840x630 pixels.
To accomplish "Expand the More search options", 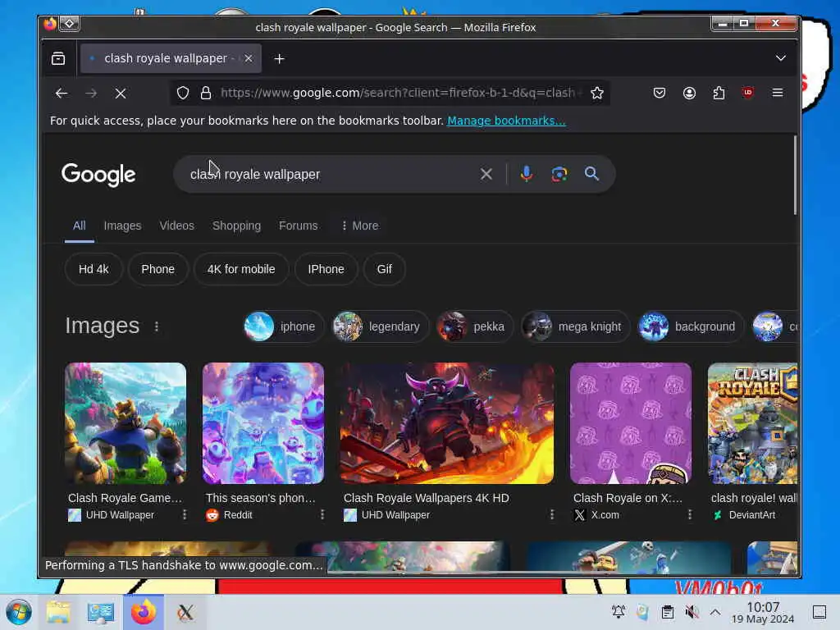I will (359, 226).
